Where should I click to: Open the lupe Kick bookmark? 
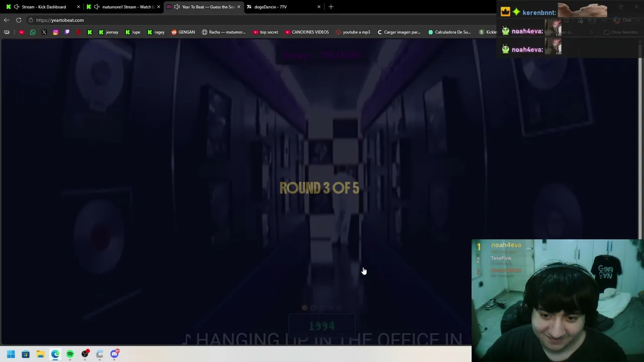133,32
